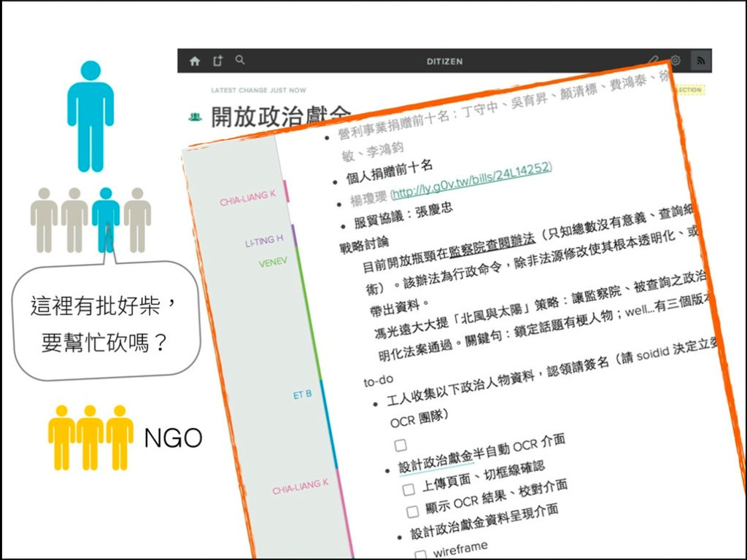This screenshot has width=747, height=560.
Task: Check the empty box under OCR 團隊
Action: 400,446
